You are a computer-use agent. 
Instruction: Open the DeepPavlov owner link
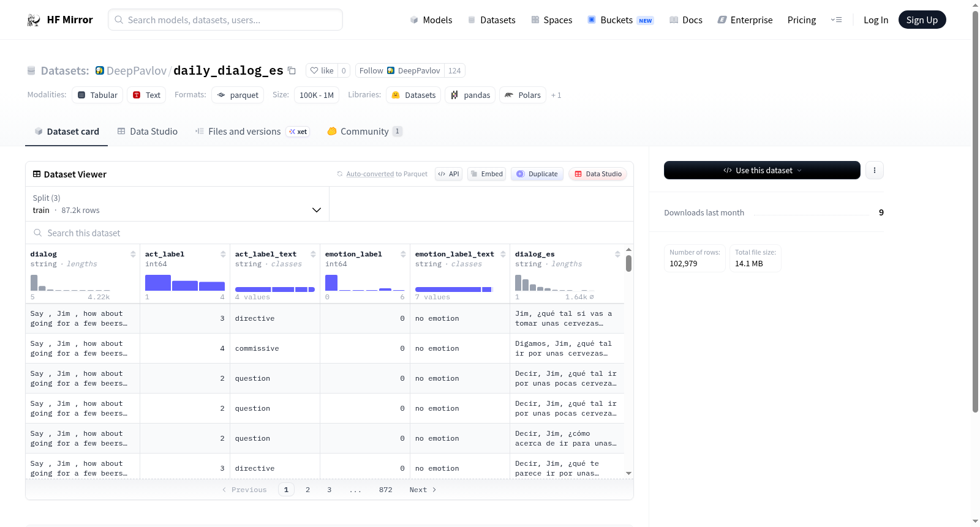pyautogui.click(x=137, y=70)
